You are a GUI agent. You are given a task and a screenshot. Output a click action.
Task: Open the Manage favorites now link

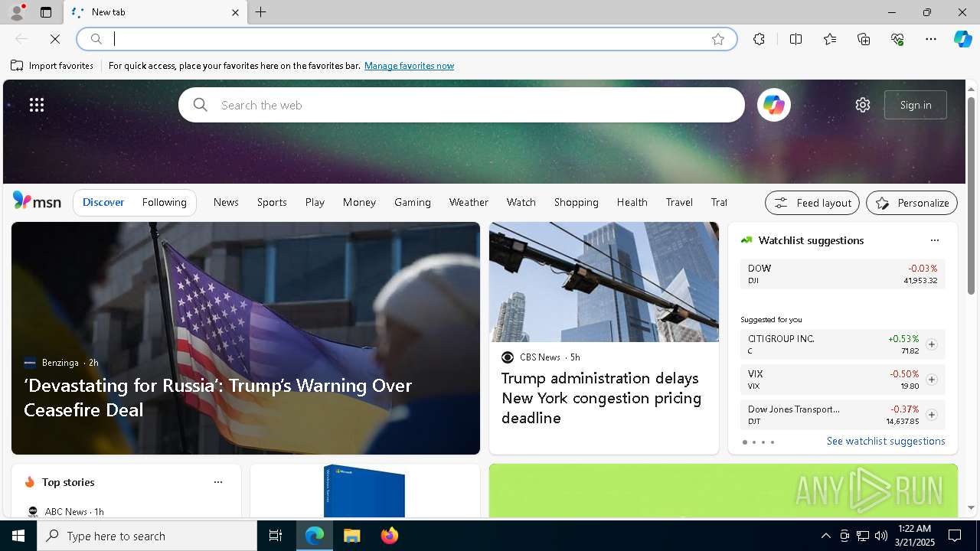point(409,66)
